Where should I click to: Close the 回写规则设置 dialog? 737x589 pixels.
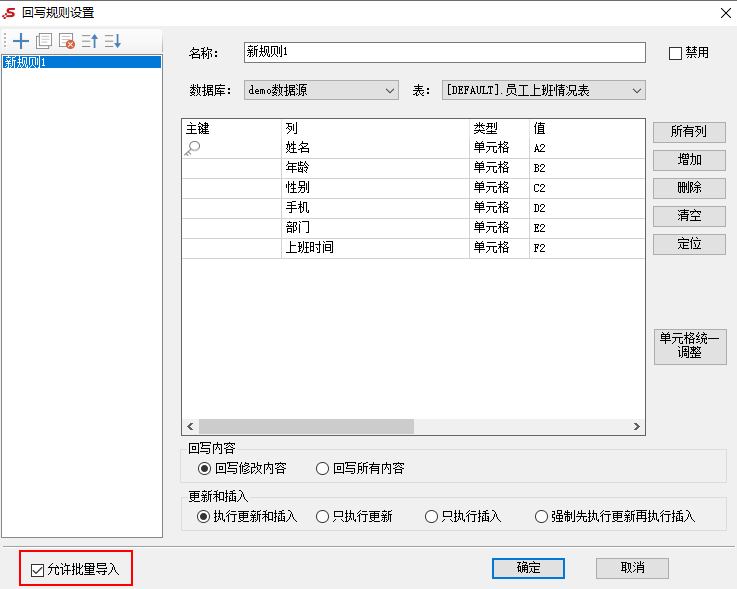pos(726,13)
